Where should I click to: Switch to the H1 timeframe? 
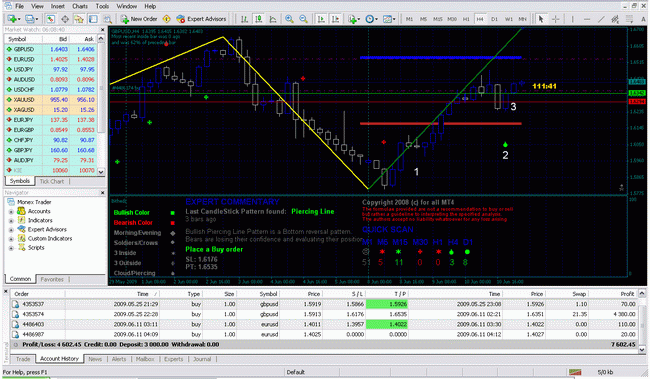click(466, 19)
